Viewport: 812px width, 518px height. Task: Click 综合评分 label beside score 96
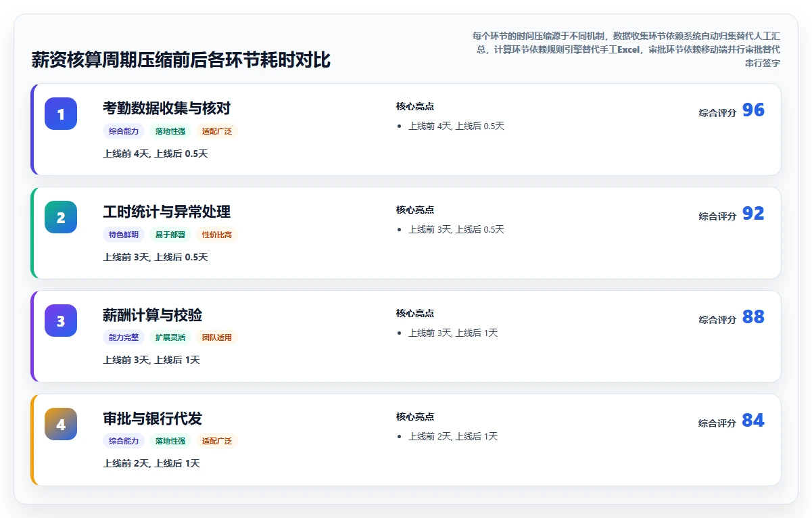717,113
